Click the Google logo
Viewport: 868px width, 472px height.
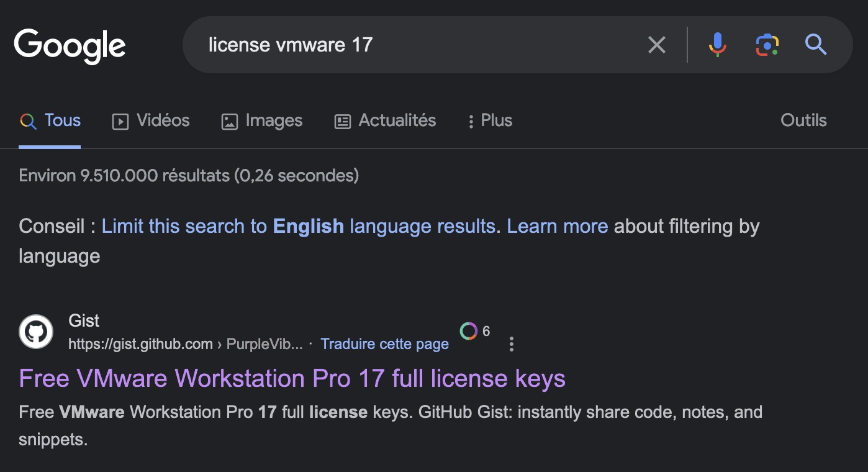click(70, 45)
